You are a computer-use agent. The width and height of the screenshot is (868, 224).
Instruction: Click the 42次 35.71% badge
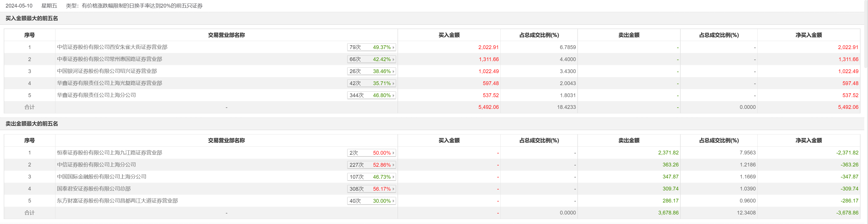point(371,83)
